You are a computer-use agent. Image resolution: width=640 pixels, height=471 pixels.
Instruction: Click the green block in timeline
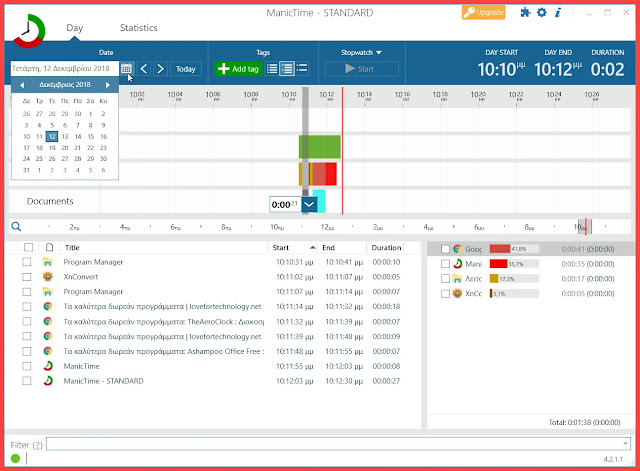point(320,147)
